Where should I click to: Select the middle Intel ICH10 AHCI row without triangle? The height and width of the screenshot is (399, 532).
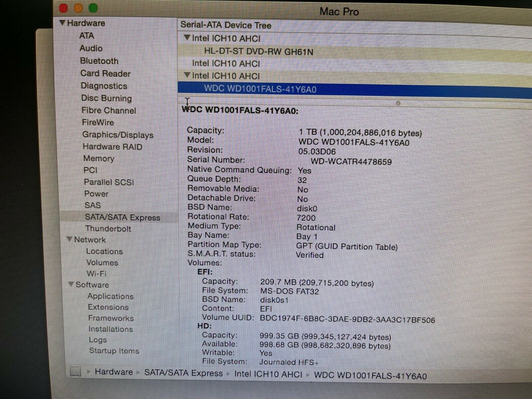226,64
